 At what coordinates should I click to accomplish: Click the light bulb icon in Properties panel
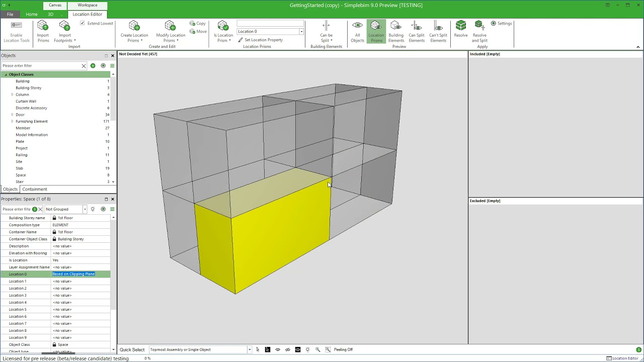coord(93,209)
